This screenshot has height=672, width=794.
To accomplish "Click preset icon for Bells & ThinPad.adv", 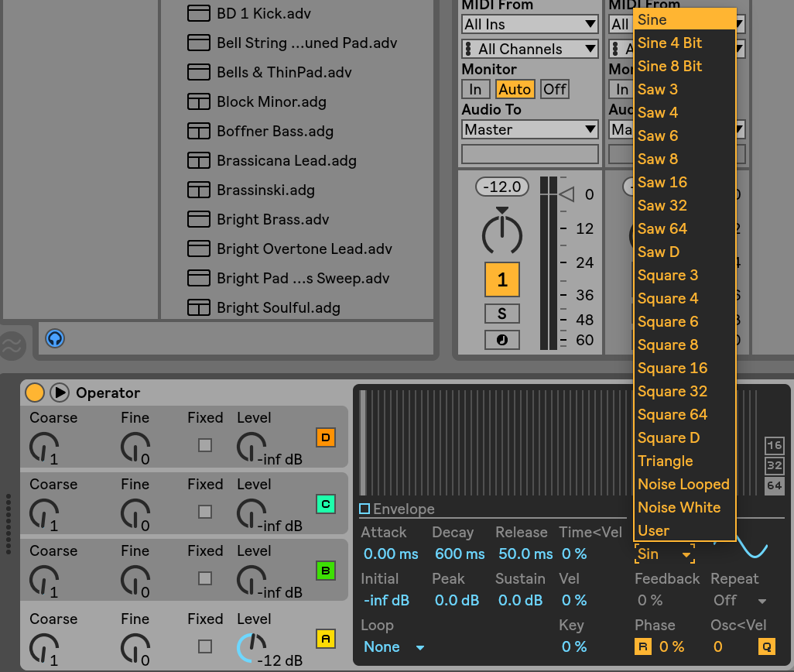I will (198, 72).
